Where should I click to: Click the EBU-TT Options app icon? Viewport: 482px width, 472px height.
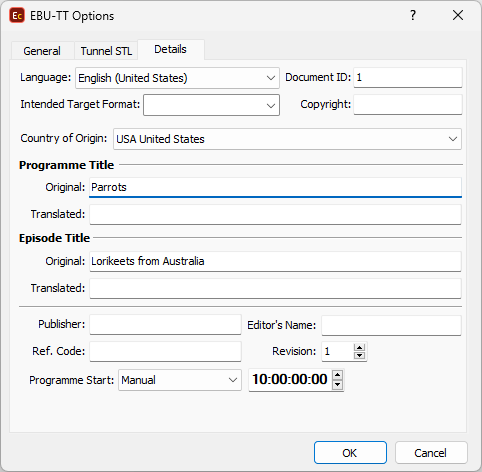tap(17, 16)
